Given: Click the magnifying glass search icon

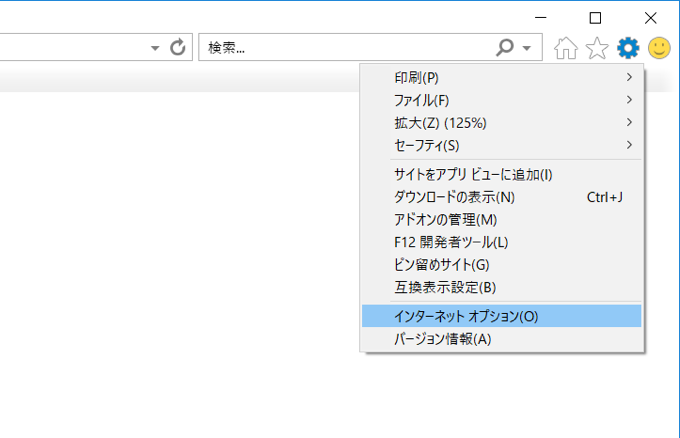Looking at the screenshot, I should coord(506,47).
